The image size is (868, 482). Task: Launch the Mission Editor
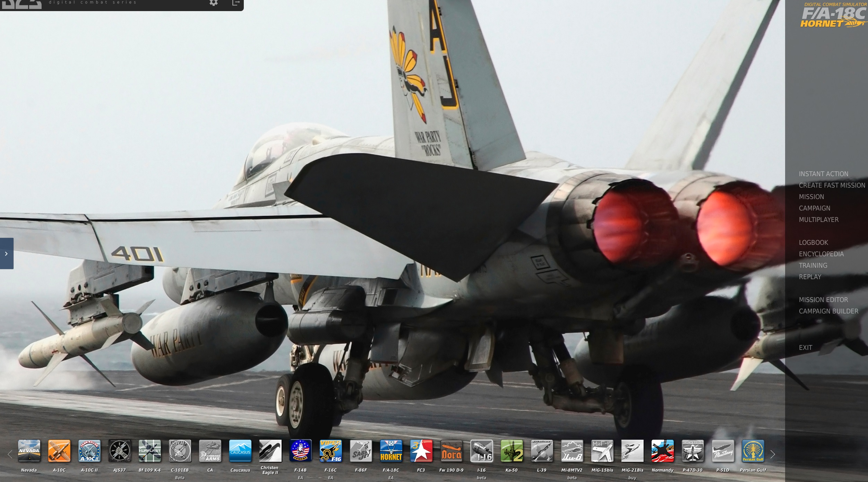coord(823,300)
